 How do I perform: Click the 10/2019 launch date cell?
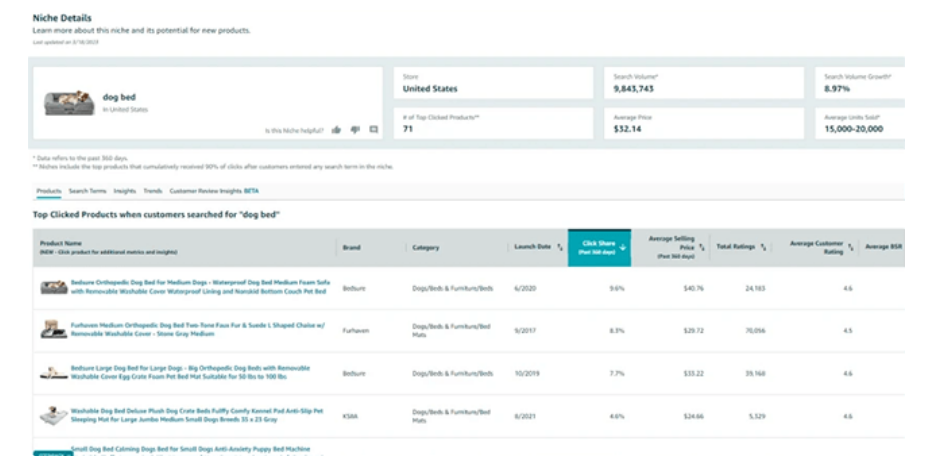point(527,373)
